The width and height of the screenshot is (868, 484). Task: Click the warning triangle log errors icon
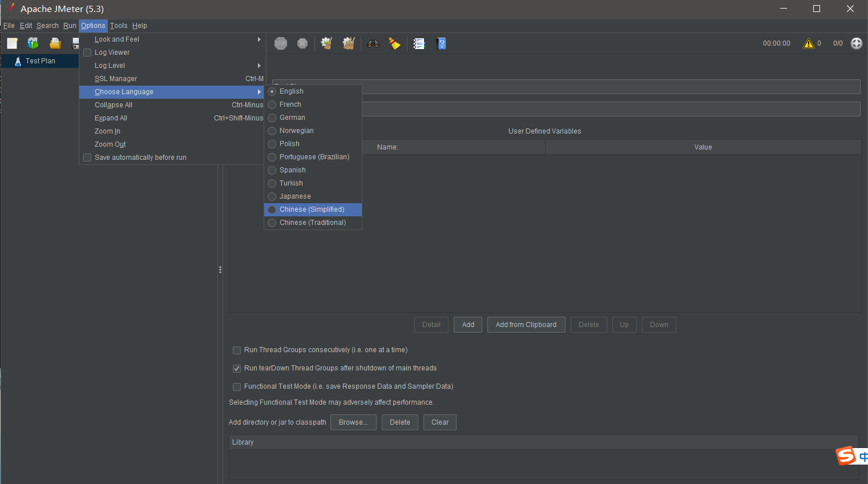point(809,43)
